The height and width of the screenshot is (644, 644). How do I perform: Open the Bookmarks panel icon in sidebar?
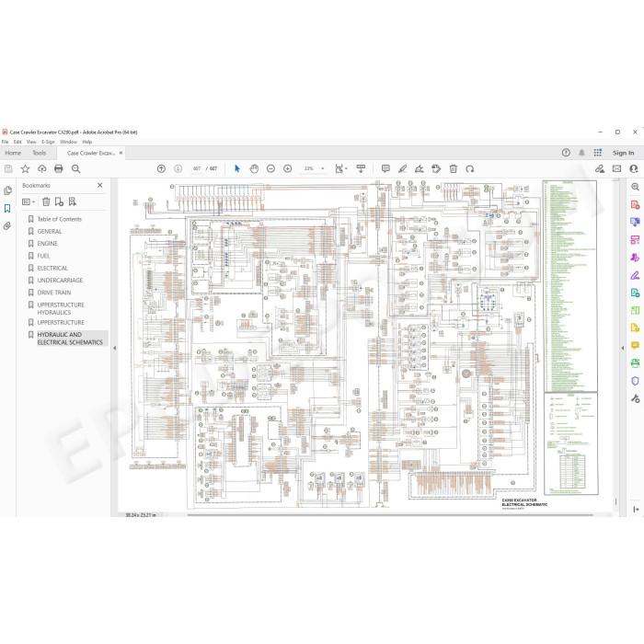click(x=7, y=209)
